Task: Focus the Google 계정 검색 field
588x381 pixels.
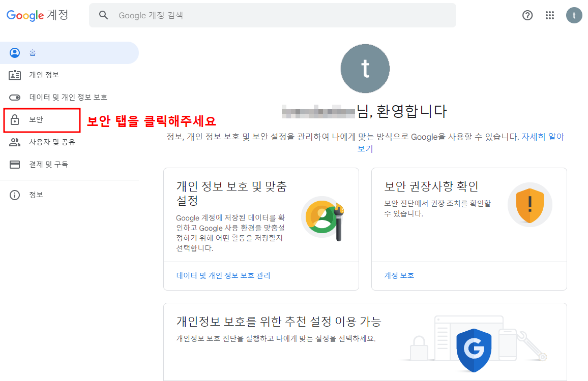Action: (272, 15)
